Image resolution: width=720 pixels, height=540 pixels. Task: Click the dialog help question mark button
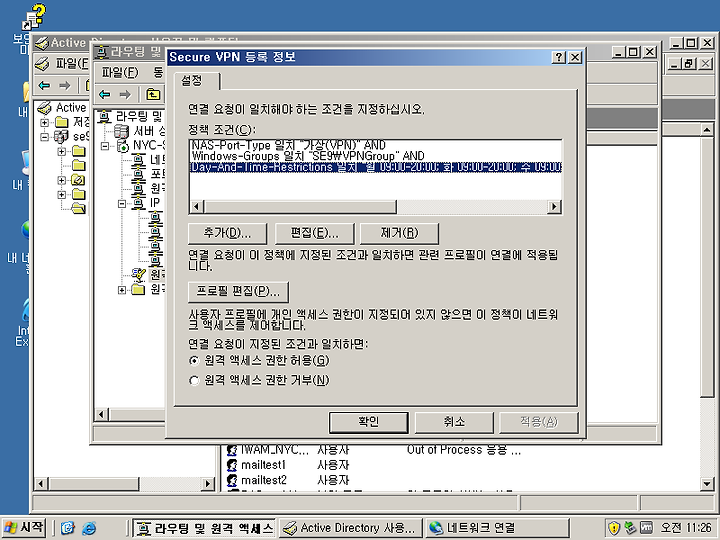(558, 57)
